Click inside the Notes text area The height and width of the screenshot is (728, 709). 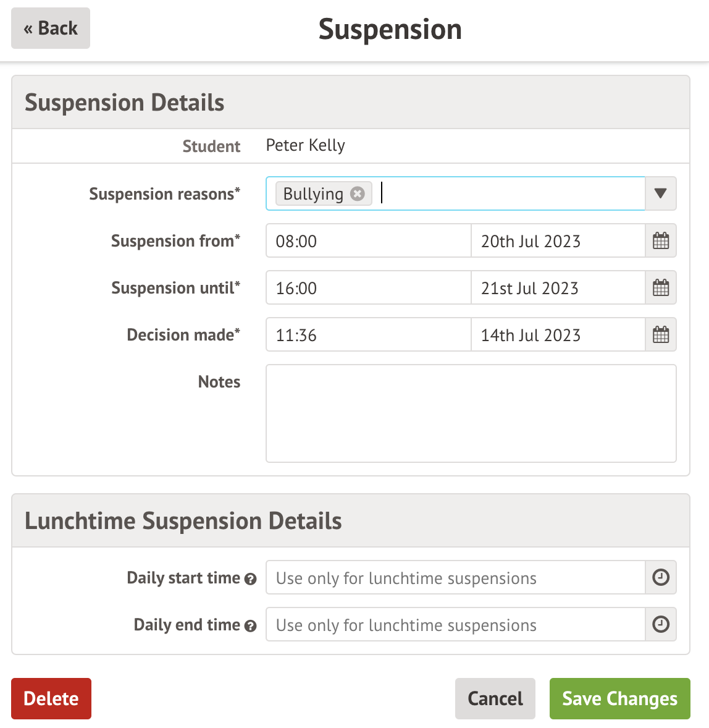(471, 413)
